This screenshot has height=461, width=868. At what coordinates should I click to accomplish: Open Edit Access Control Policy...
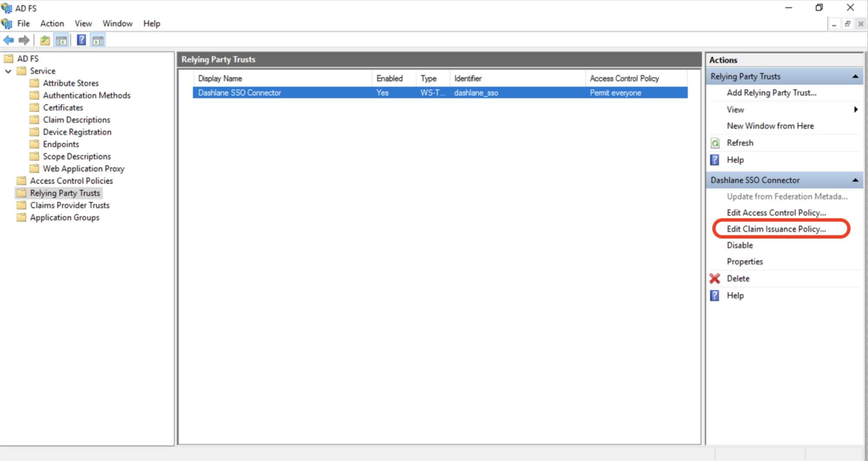click(776, 213)
